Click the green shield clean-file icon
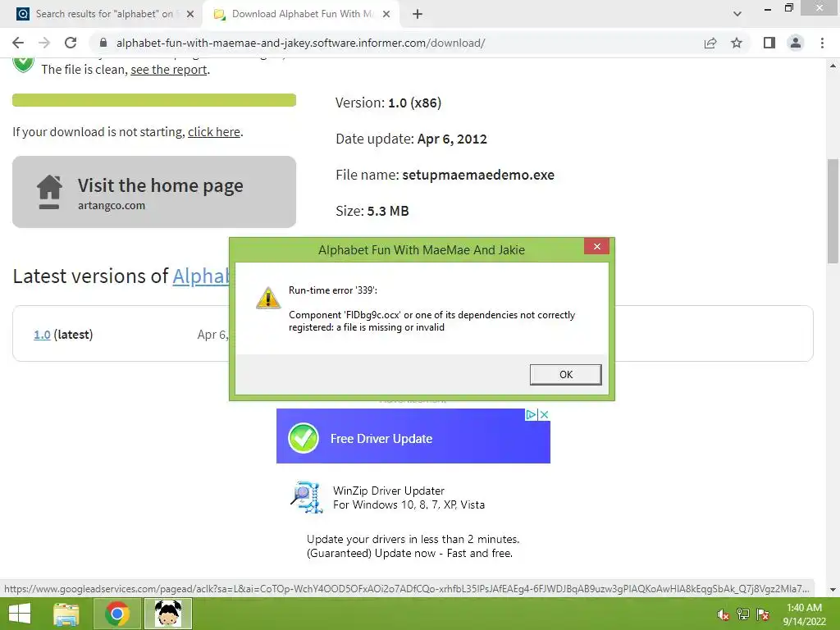 point(23,63)
